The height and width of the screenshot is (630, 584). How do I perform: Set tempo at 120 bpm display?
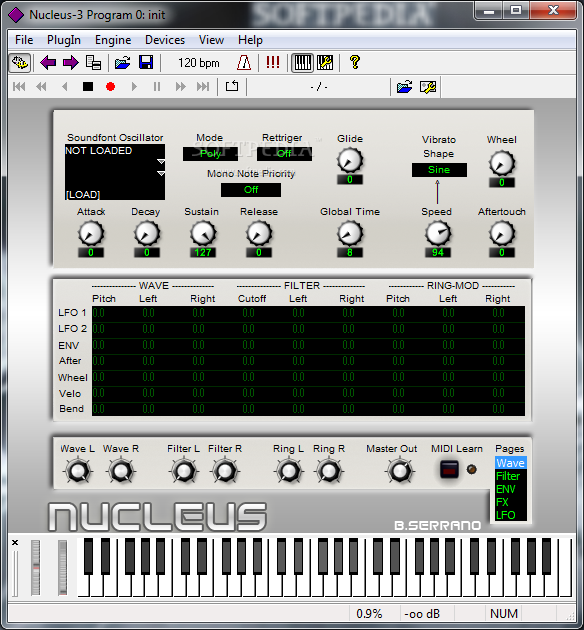tap(199, 63)
